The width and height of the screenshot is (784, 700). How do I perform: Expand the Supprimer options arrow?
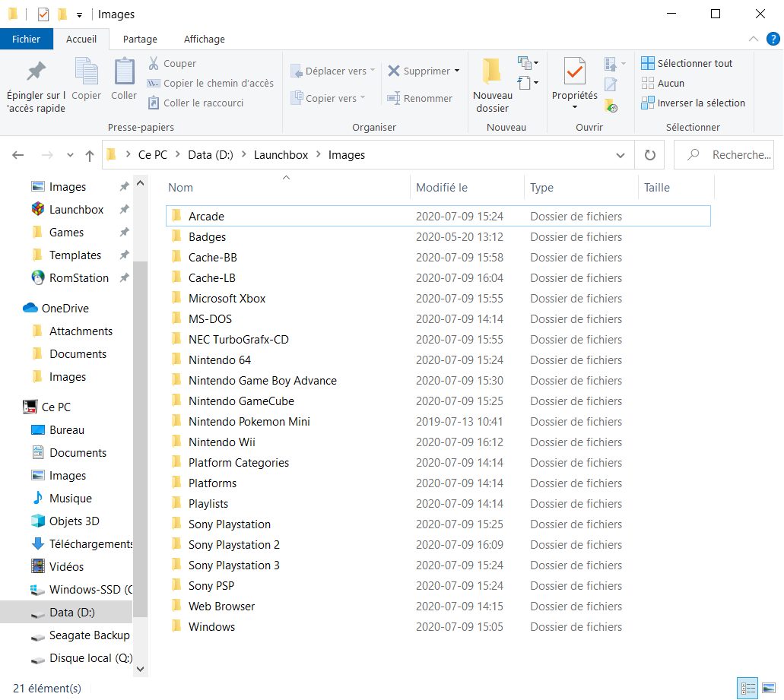click(x=457, y=71)
